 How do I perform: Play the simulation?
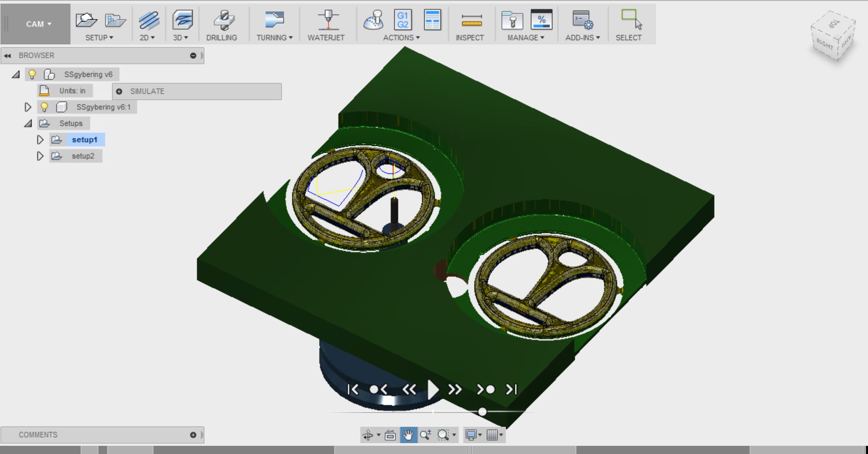(x=433, y=389)
